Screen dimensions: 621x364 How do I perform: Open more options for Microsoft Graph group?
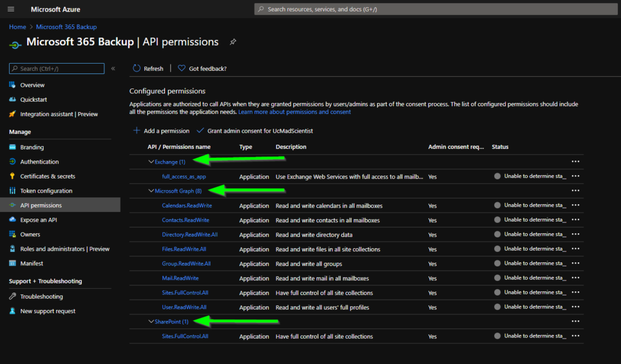(x=576, y=191)
